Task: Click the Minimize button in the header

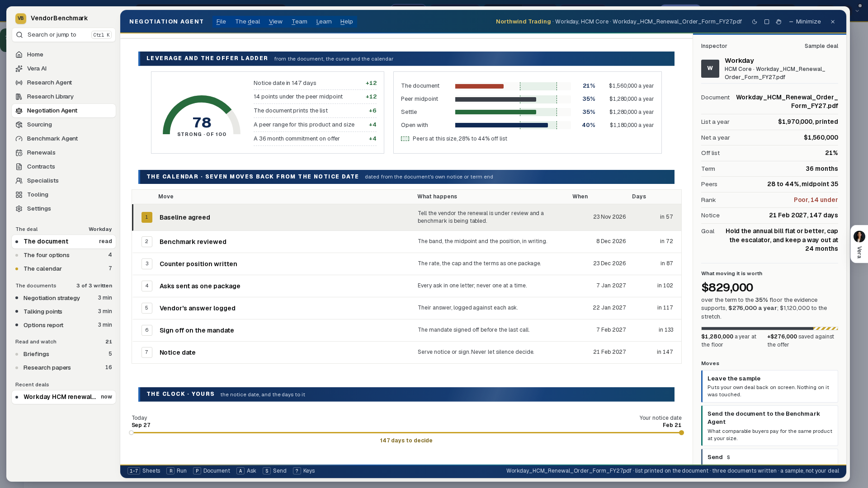Action: click(805, 22)
